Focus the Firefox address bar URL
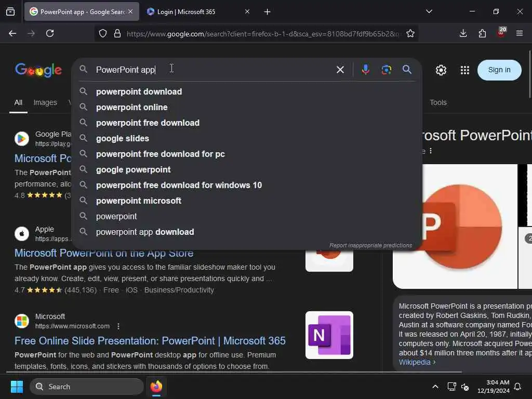Viewport: 532px width, 399px height. point(263,34)
